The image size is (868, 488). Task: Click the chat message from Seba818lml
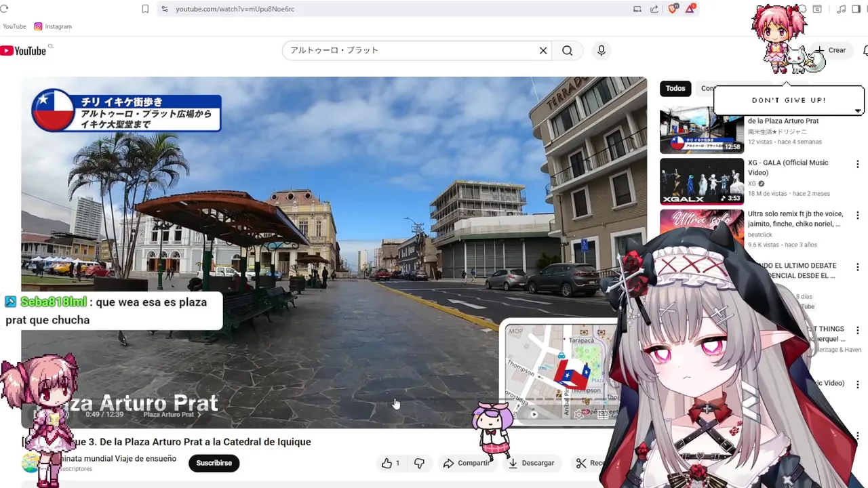(x=112, y=310)
